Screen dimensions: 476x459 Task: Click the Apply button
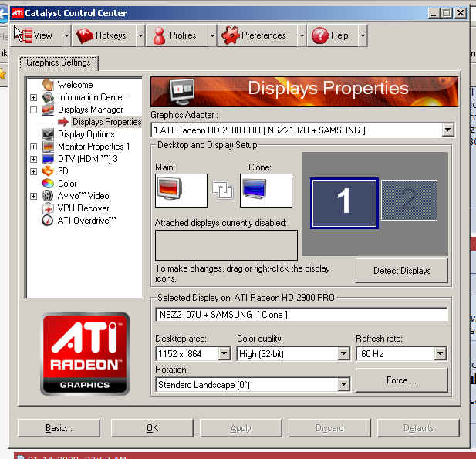click(241, 428)
